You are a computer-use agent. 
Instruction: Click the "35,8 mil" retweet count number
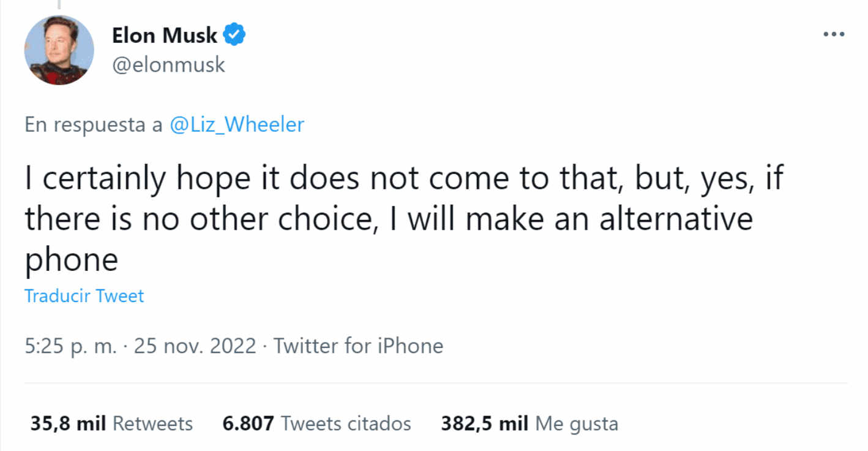click(69, 423)
